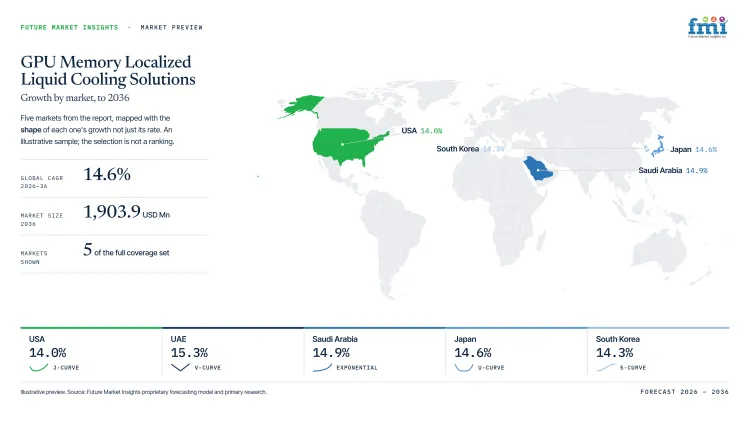Click the fmi logo in the corner
Image resolution: width=750 pixels, height=421 pixels.
[707, 27]
